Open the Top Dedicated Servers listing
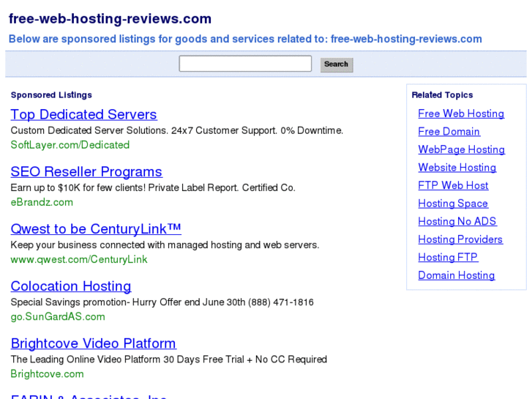 83,114
